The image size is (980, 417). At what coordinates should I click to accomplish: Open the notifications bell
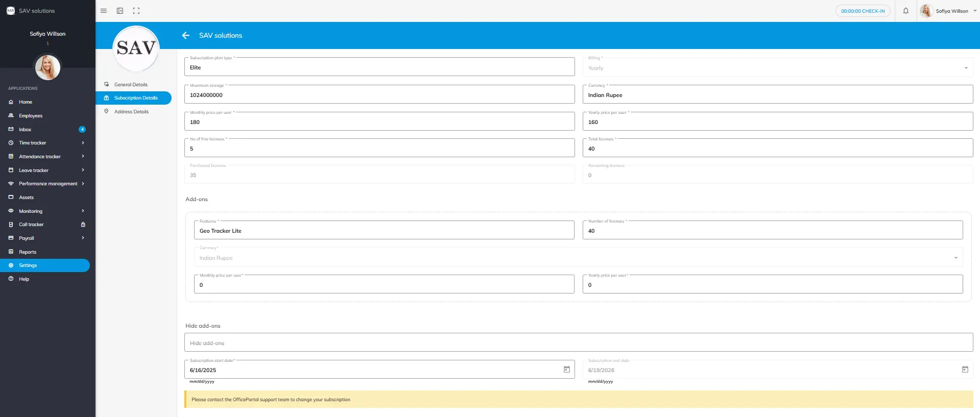click(905, 11)
